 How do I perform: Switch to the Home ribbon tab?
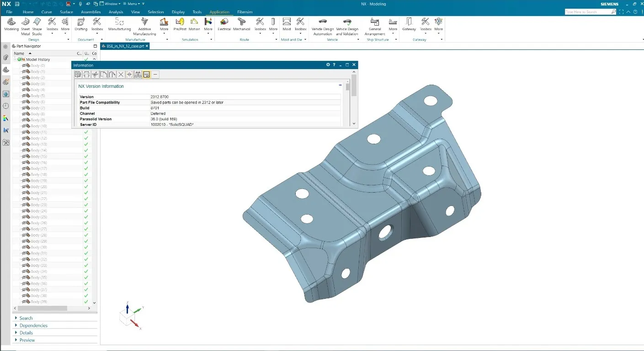28,12
